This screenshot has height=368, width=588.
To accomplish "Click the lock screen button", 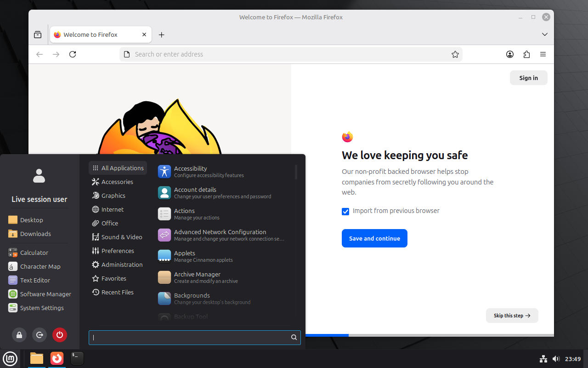I will tap(19, 335).
